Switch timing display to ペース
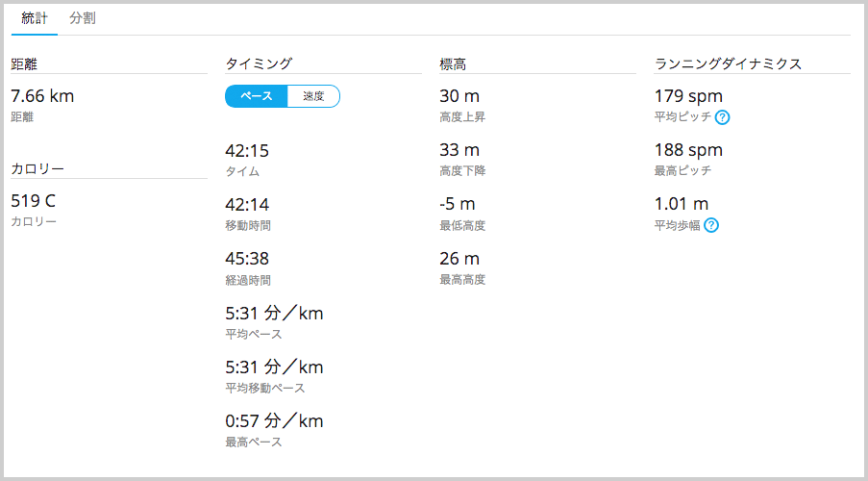The width and height of the screenshot is (868, 481). click(257, 96)
